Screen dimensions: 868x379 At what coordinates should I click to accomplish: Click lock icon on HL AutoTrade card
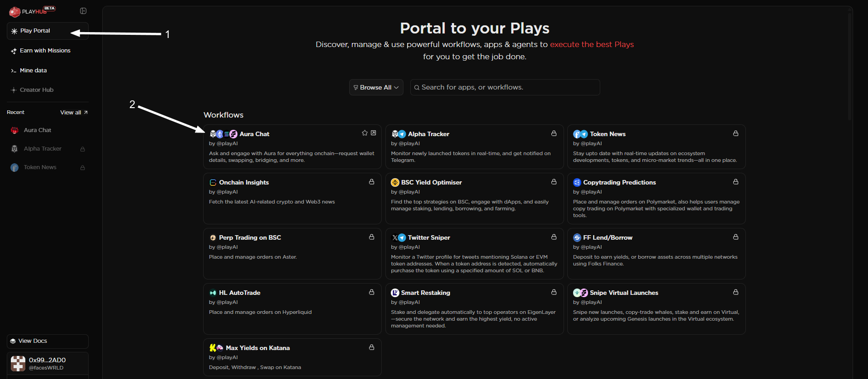372,292
